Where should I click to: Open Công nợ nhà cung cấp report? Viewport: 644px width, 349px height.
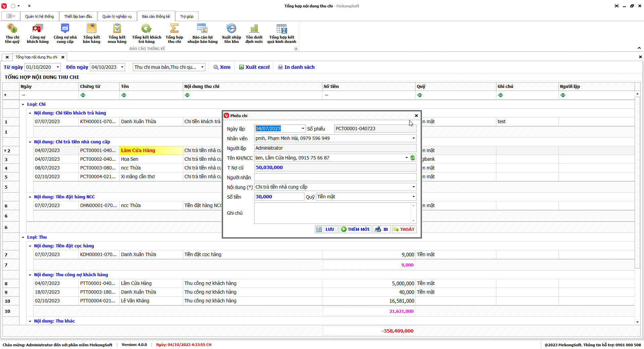point(65,34)
